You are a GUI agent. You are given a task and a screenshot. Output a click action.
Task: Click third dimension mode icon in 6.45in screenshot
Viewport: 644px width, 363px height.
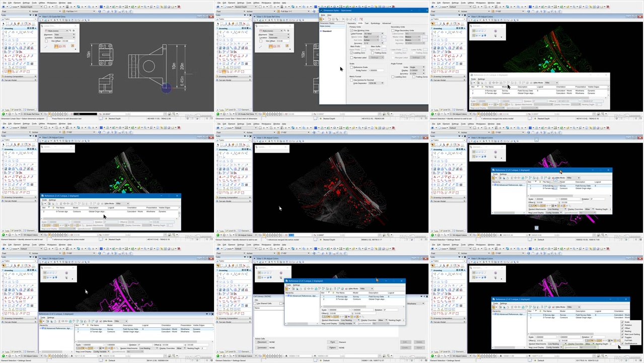point(64,46)
